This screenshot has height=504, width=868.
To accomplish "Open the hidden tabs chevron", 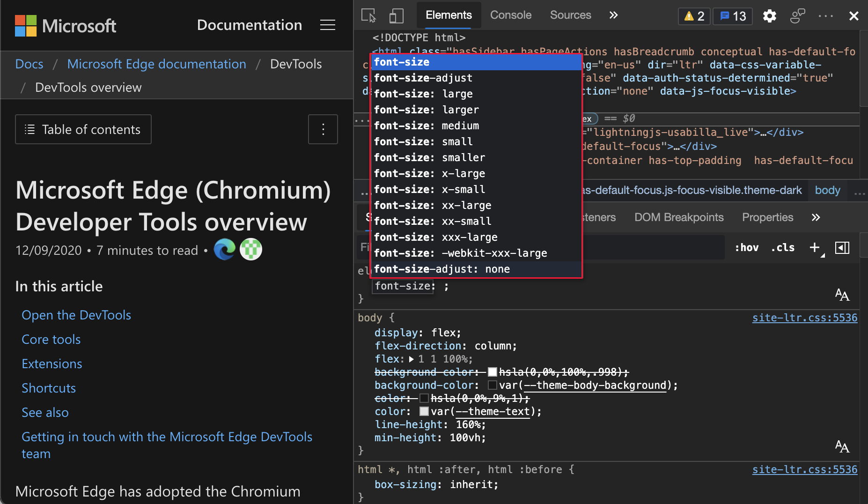I will tap(613, 15).
